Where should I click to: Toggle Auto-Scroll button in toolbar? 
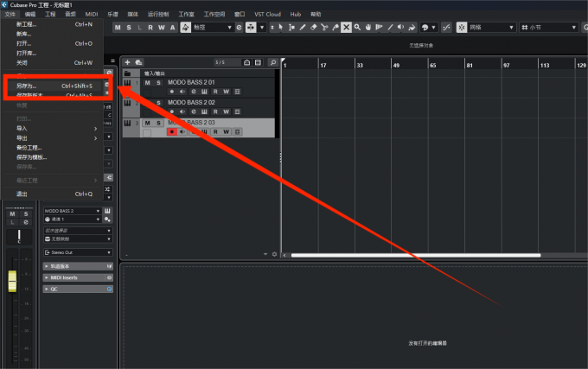coord(251,28)
